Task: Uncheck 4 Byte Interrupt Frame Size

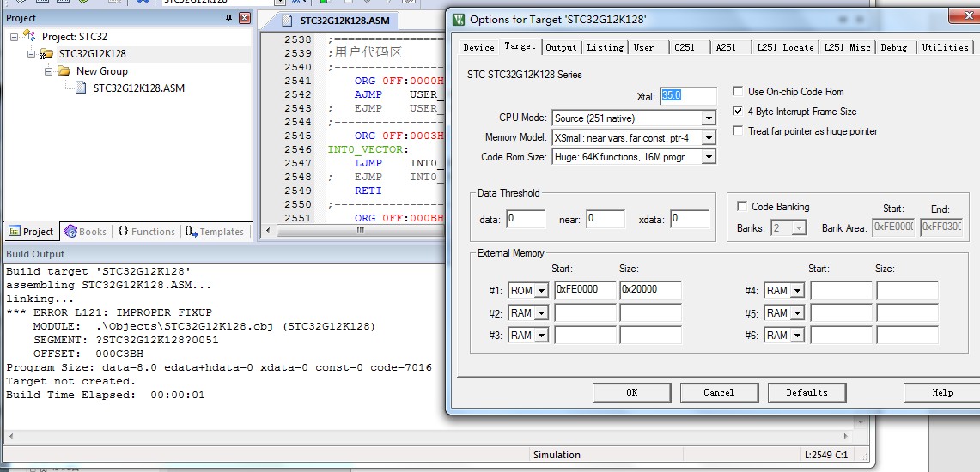Action: coord(738,111)
